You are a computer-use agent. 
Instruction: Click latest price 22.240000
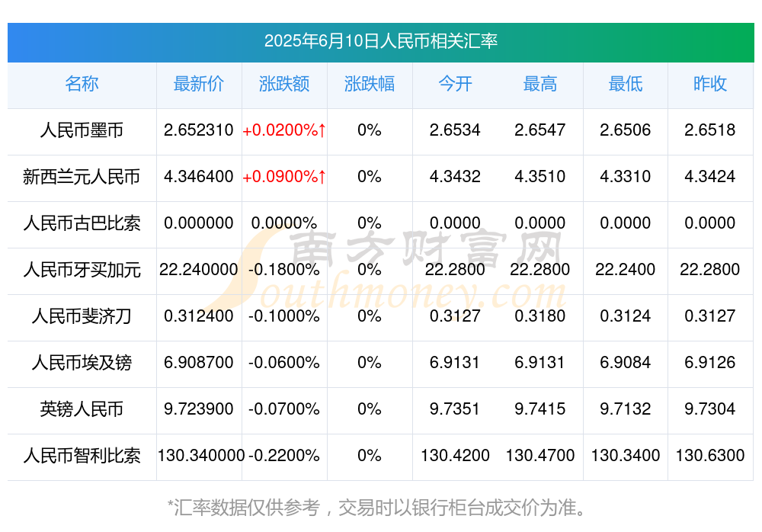tap(199, 269)
